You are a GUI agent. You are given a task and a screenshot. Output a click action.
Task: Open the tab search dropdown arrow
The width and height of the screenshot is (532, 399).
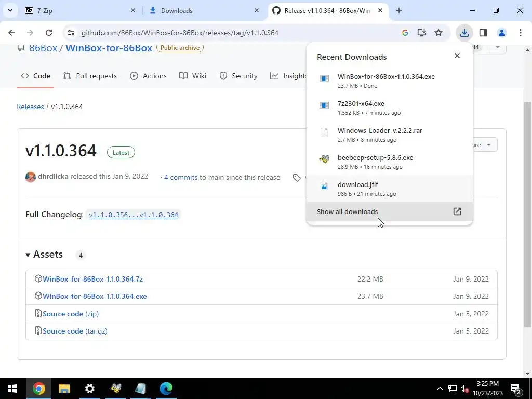[x=10, y=10]
